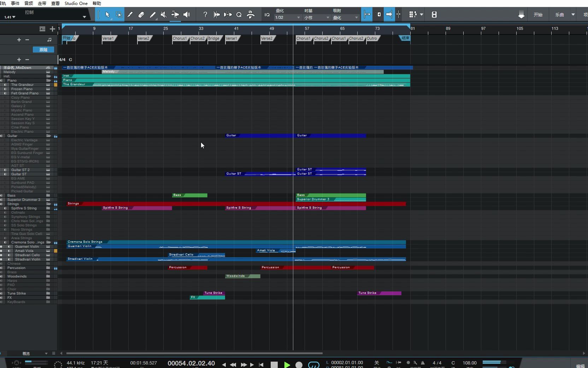Open the 走带 menu
This screenshot has height=368, width=588.
coord(42,3)
